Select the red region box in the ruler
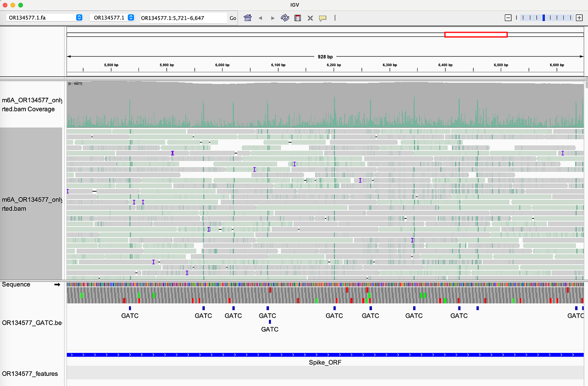The height and width of the screenshot is (386, 588). point(476,35)
